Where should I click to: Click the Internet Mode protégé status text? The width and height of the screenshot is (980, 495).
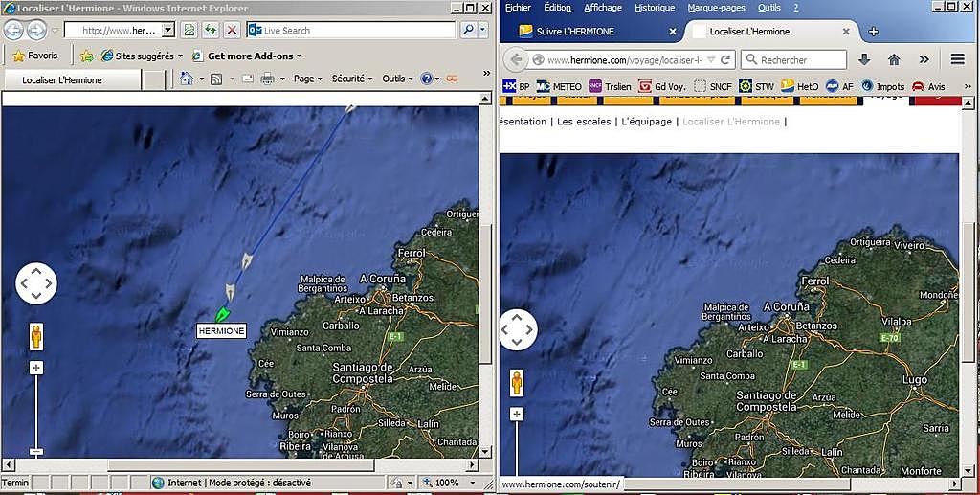click(x=238, y=483)
